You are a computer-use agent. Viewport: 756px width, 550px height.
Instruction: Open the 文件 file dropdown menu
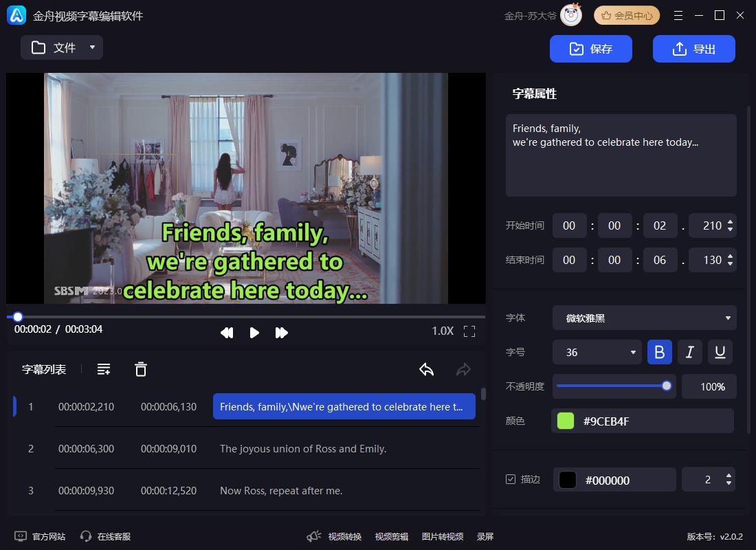62,47
